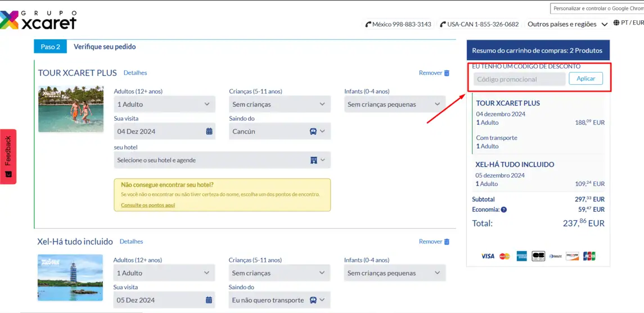
Task: Open calendar icon in 05 Dez 2024 field
Action: click(x=209, y=300)
